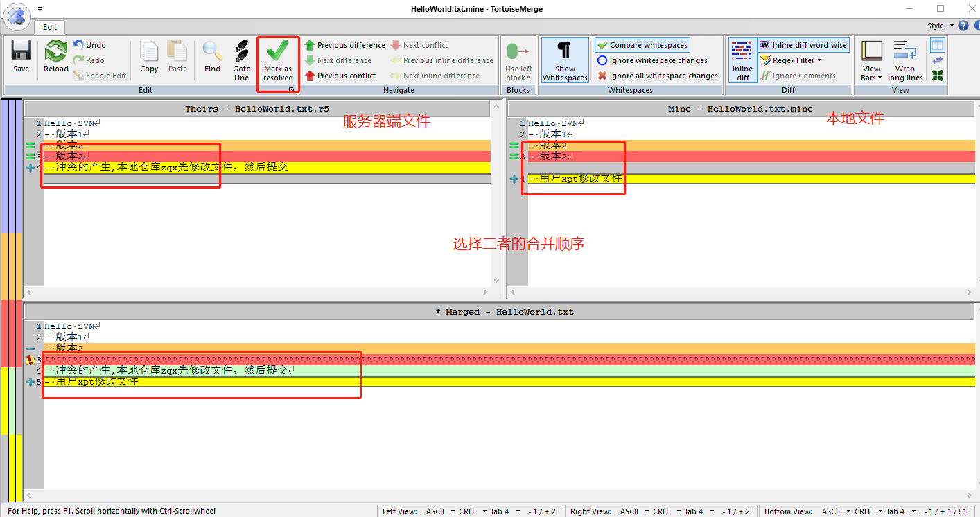
Task: Toggle Show Whitespaces pilcrow button
Action: [565, 61]
